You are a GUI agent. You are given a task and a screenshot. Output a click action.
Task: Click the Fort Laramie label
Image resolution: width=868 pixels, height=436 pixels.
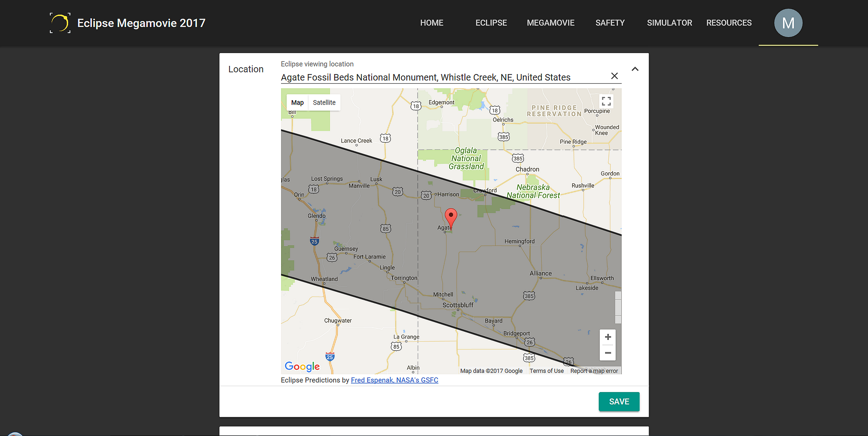click(369, 257)
